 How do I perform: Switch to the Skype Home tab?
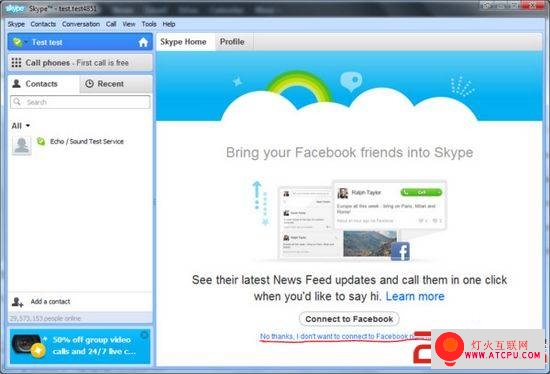183,42
